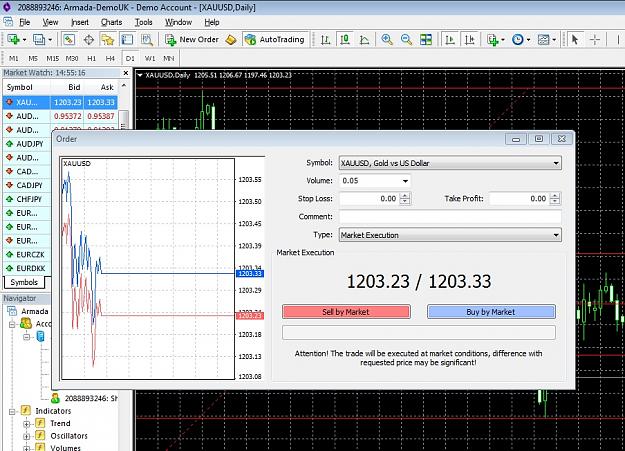Toggle the Data Window crosshair-target icon

[x=88, y=39]
